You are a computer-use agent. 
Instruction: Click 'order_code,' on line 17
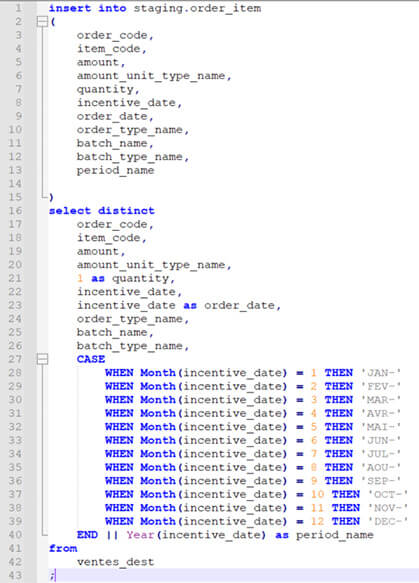click(115, 225)
